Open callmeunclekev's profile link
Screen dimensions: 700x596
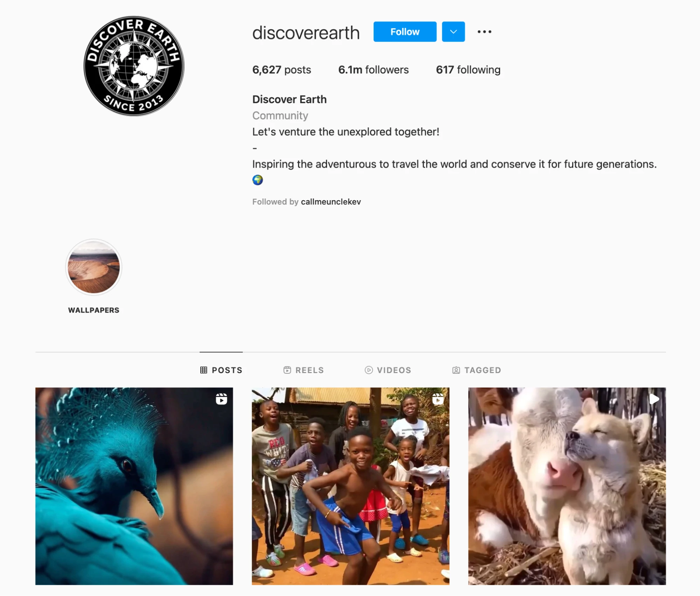pyautogui.click(x=331, y=202)
